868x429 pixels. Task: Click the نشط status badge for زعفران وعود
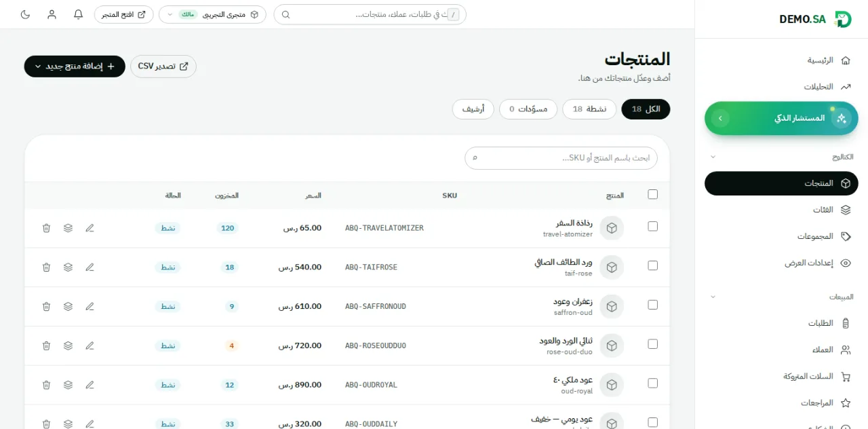167,307
